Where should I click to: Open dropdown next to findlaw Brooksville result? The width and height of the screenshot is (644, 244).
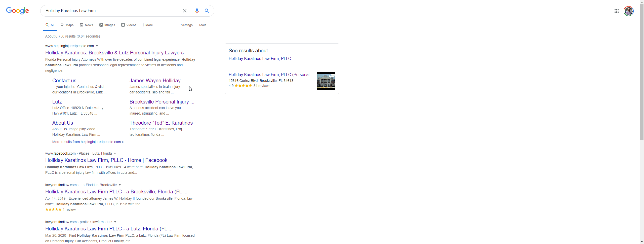coord(120,185)
